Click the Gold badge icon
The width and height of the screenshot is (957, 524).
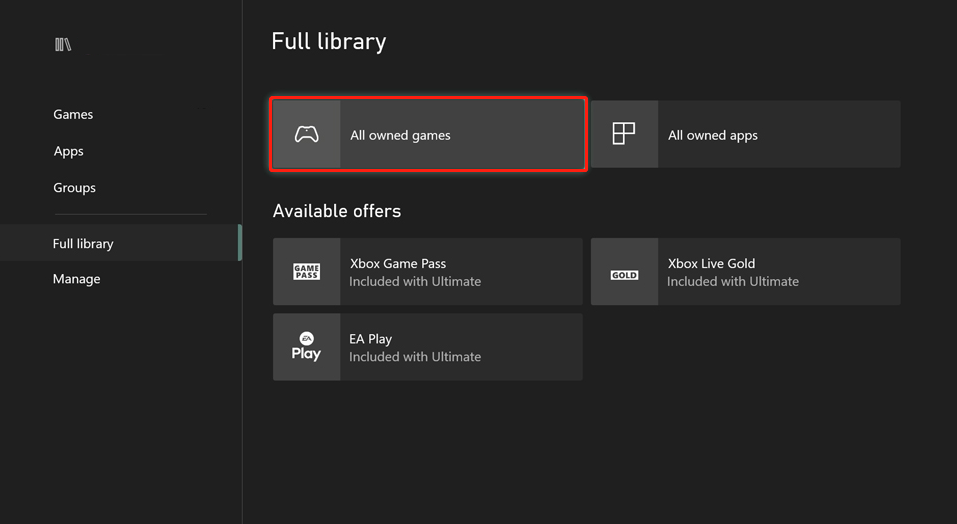point(624,275)
